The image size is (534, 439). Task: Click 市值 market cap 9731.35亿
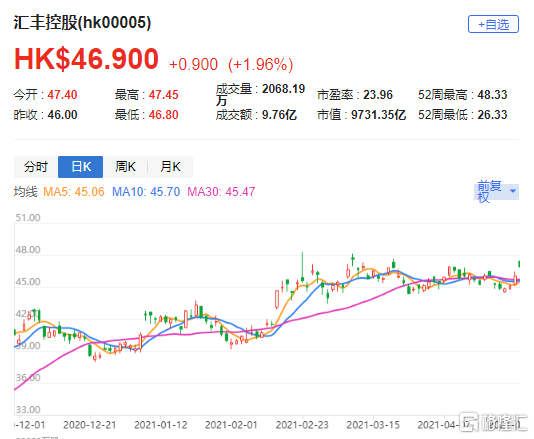pos(378,115)
